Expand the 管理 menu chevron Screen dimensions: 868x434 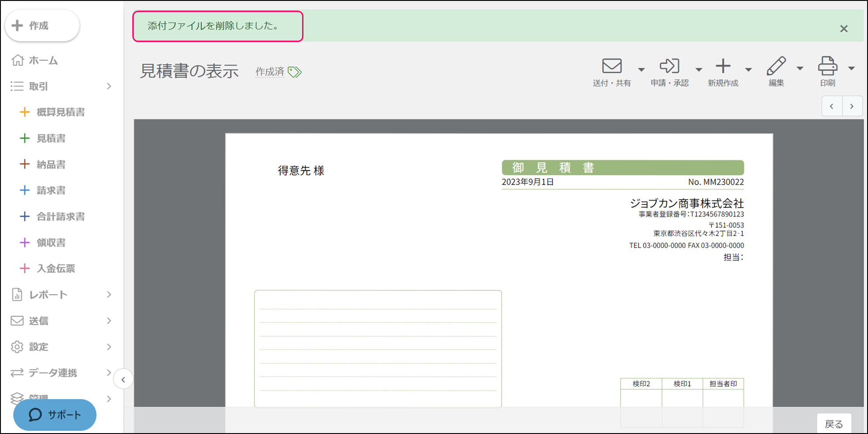pyautogui.click(x=109, y=399)
